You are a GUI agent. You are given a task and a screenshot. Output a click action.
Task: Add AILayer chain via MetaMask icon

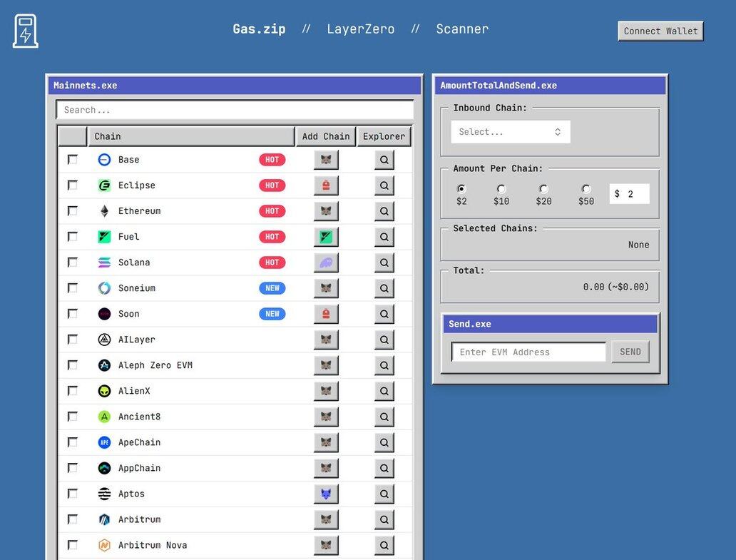(326, 340)
